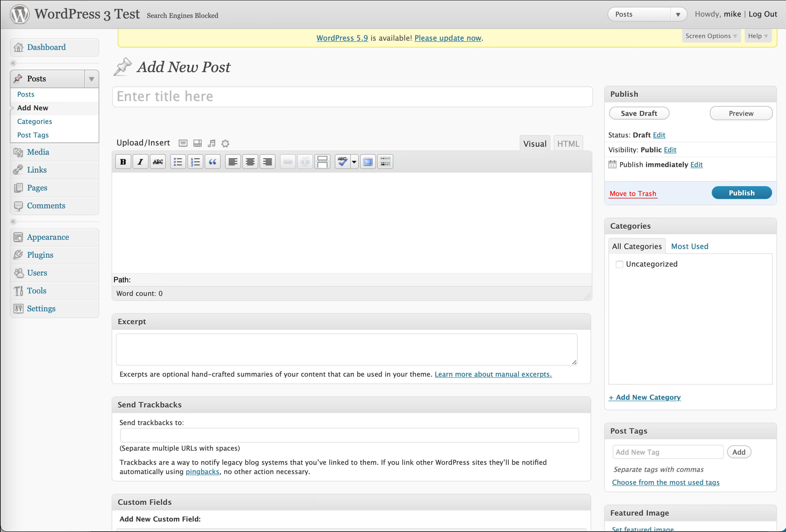Collapse the sidebar menu using top separator arrow
Image resolution: width=786 pixels, height=532 pixels.
point(13,63)
